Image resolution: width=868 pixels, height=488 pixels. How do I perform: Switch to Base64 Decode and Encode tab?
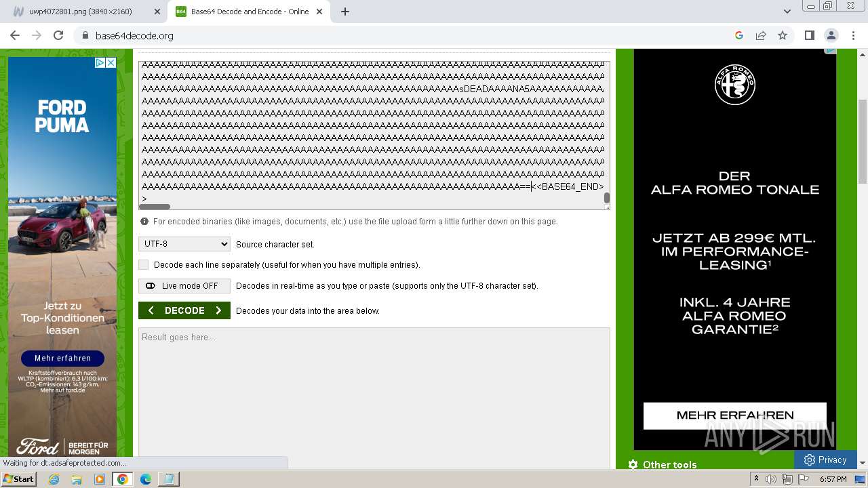[249, 12]
